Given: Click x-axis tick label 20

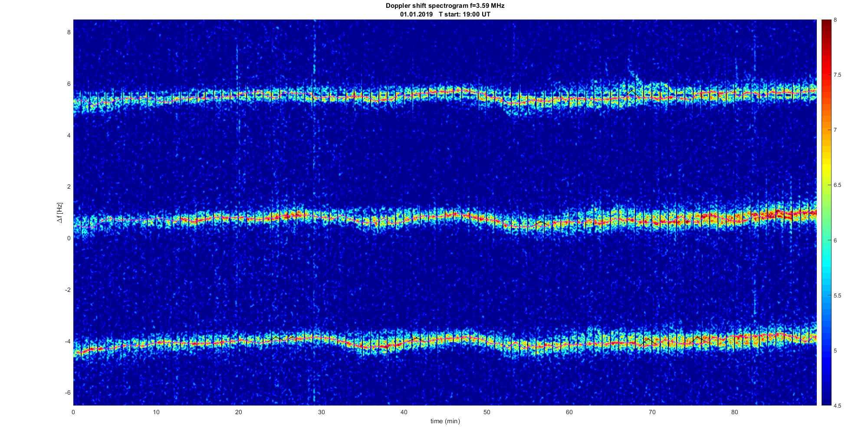Looking at the screenshot, I should click(x=239, y=412).
